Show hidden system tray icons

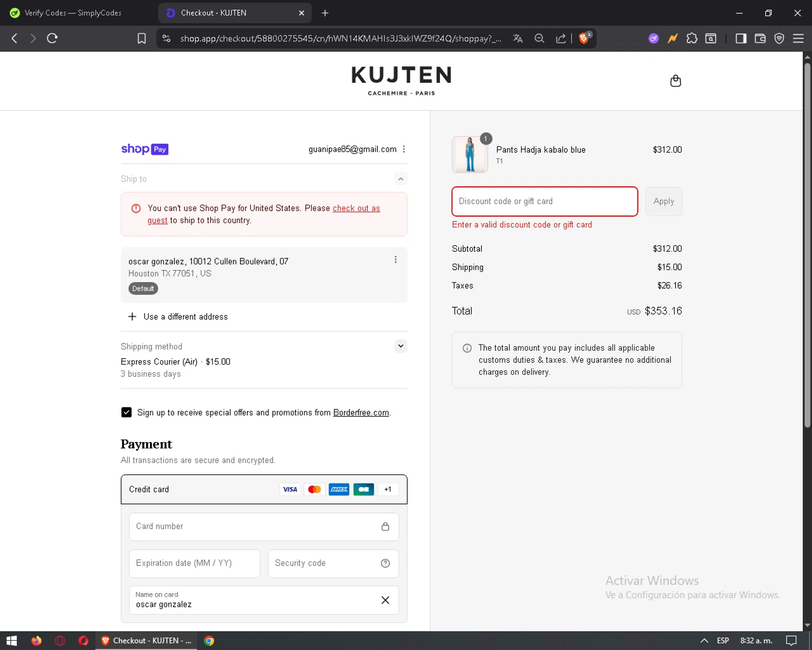pos(704,641)
